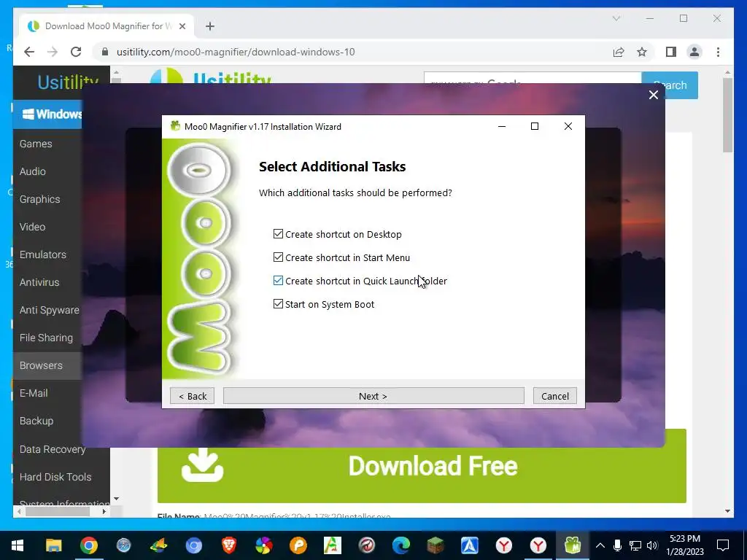Close the Download Moo0 Magnifier tab

point(182,26)
